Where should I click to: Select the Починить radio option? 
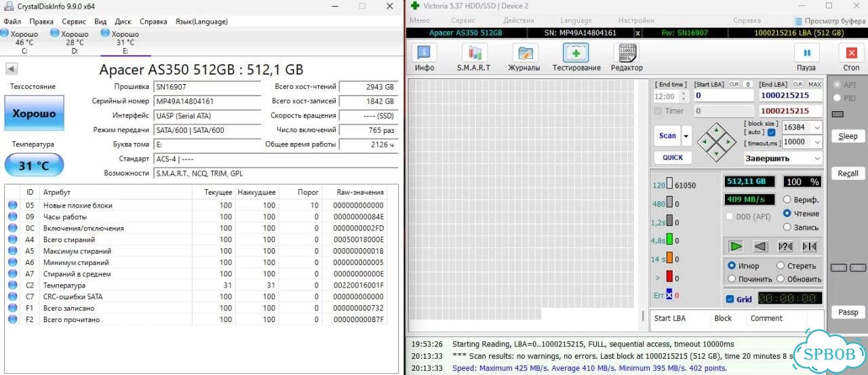tap(732, 279)
